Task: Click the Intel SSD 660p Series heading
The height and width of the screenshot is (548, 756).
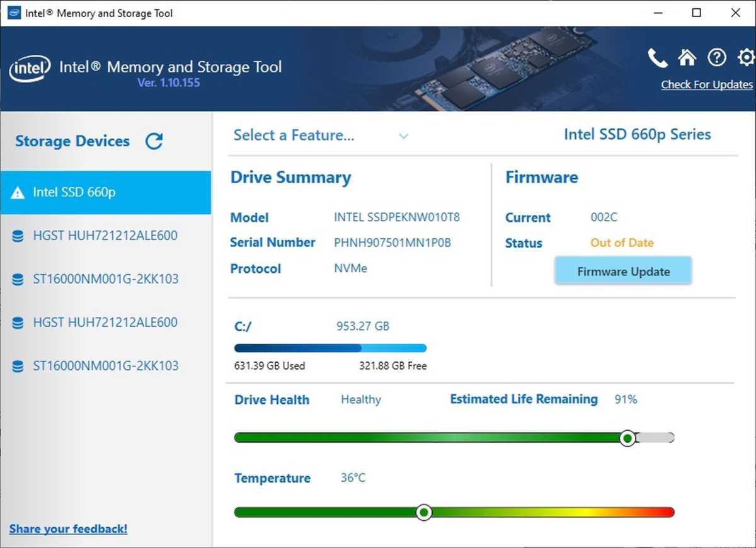Action: tap(638, 135)
